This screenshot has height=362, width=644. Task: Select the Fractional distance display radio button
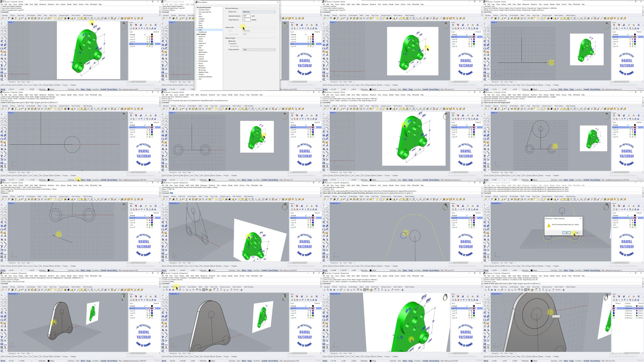click(229, 43)
